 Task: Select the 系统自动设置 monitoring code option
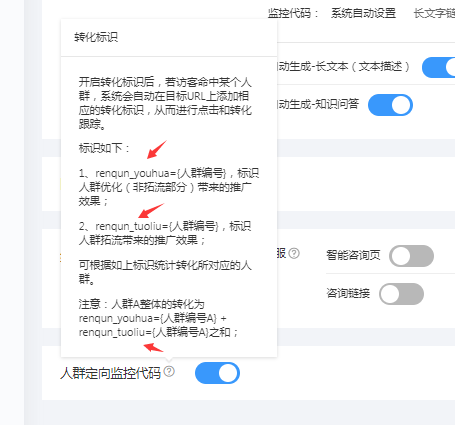pyautogui.click(x=363, y=13)
